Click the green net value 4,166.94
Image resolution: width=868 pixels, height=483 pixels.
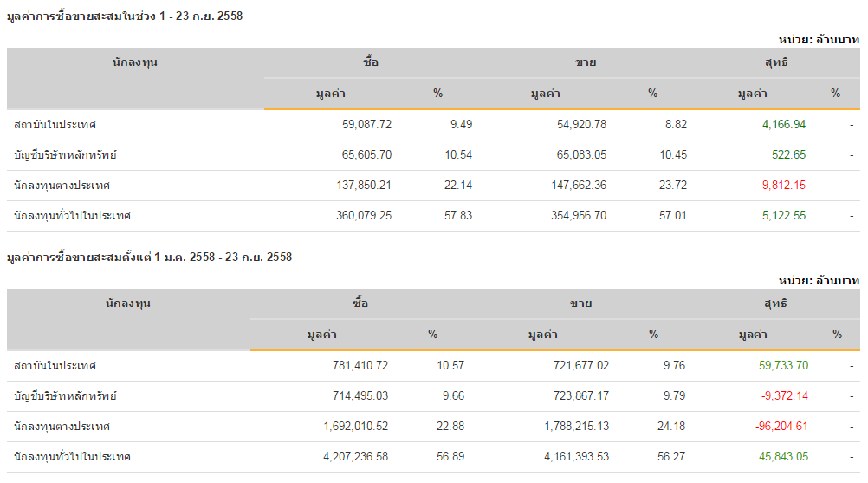(784, 125)
